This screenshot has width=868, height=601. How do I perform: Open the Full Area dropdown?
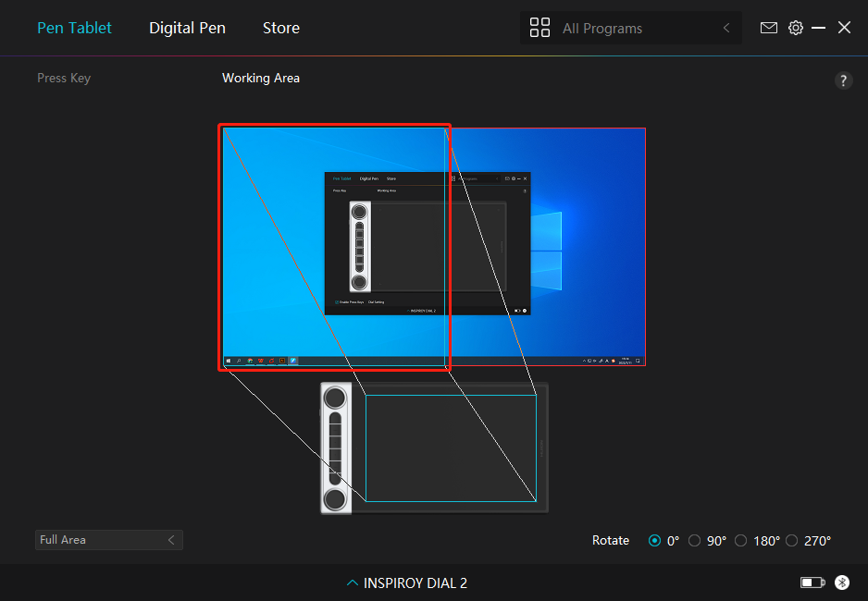click(x=109, y=540)
